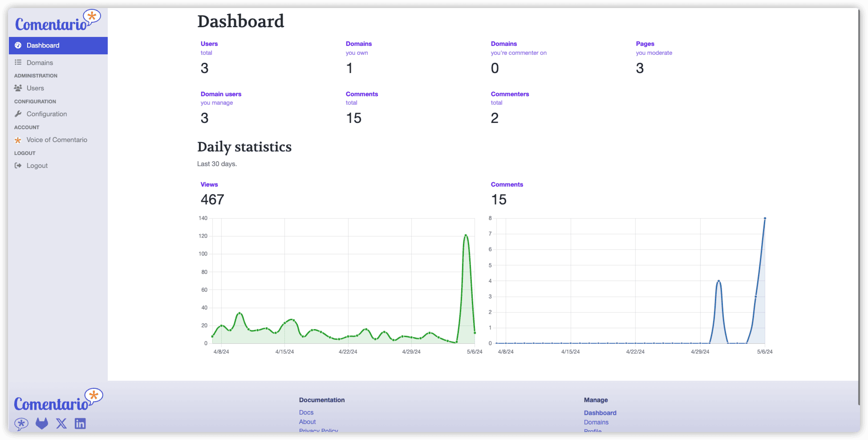This screenshot has height=440, width=868.
Task: Click the Comentario logo in the sidebar
Action: pos(57,22)
